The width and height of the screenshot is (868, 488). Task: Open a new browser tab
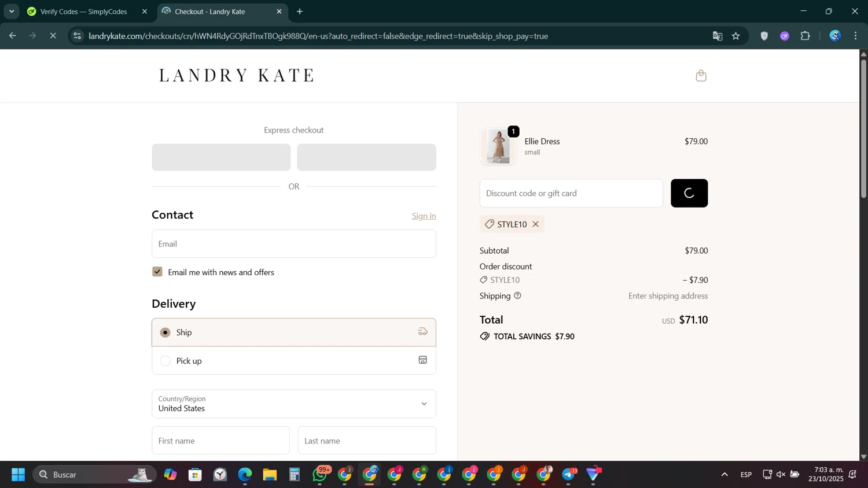tap(300, 12)
